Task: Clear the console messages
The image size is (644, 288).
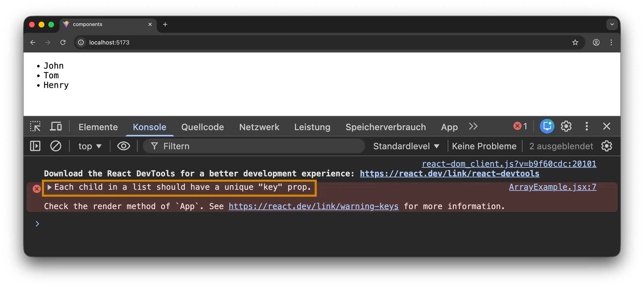Action: (56, 146)
